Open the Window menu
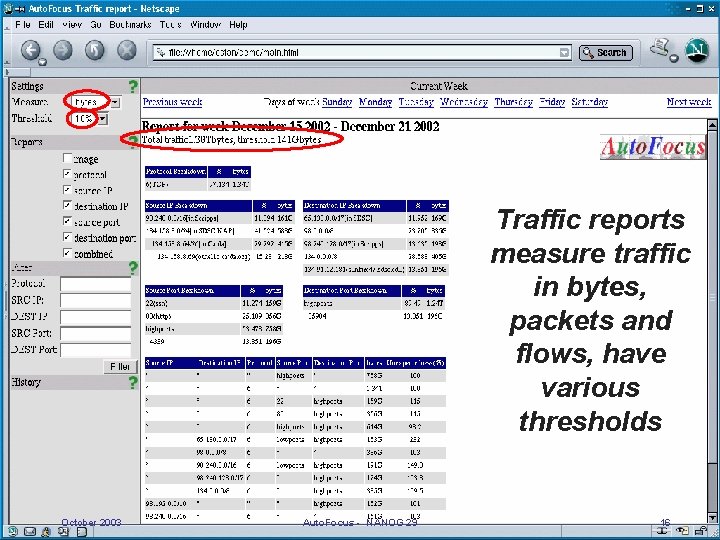The image size is (720, 540). (205, 24)
